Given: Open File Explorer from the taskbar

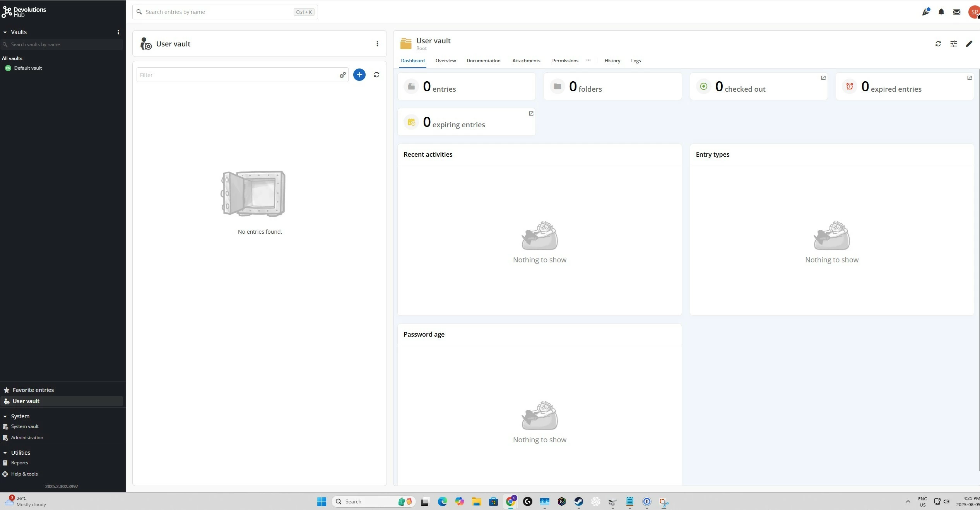Looking at the screenshot, I should tap(476, 502).
